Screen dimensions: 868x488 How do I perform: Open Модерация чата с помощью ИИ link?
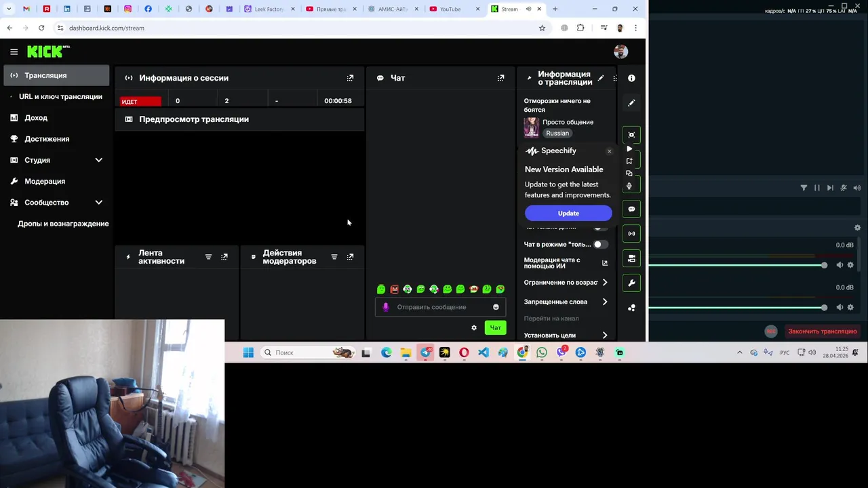pyautogui.click(x=566, y=263)
